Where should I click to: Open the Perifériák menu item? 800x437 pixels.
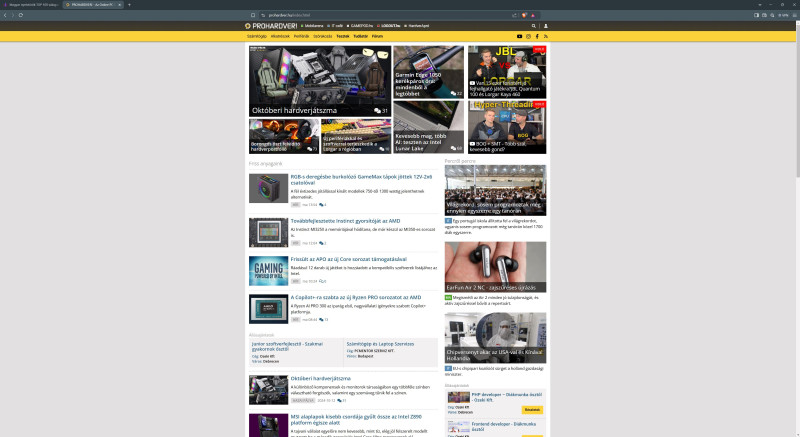(301, 36)
